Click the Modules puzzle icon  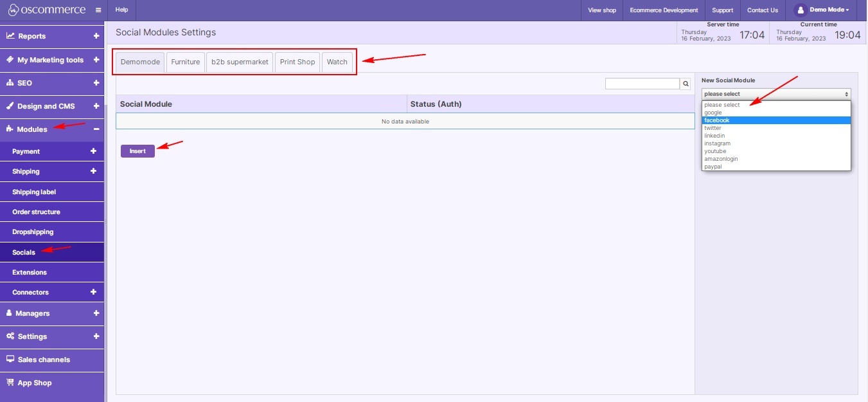10,129
